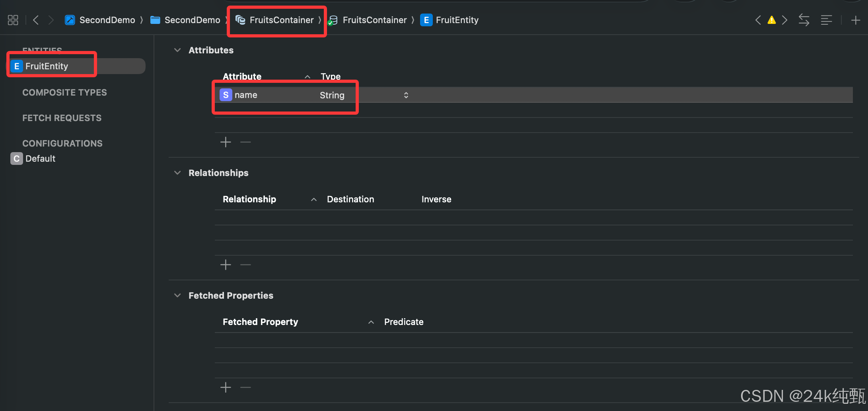The image size is (868, 411).
Task: Open the editor options lines icon
Action: (x=826, y=20)
